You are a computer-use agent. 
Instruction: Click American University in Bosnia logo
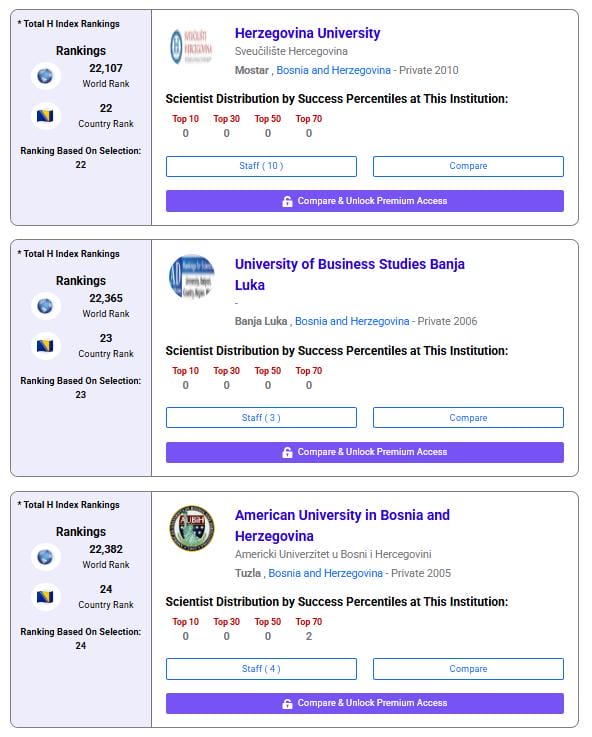[192, 528]
